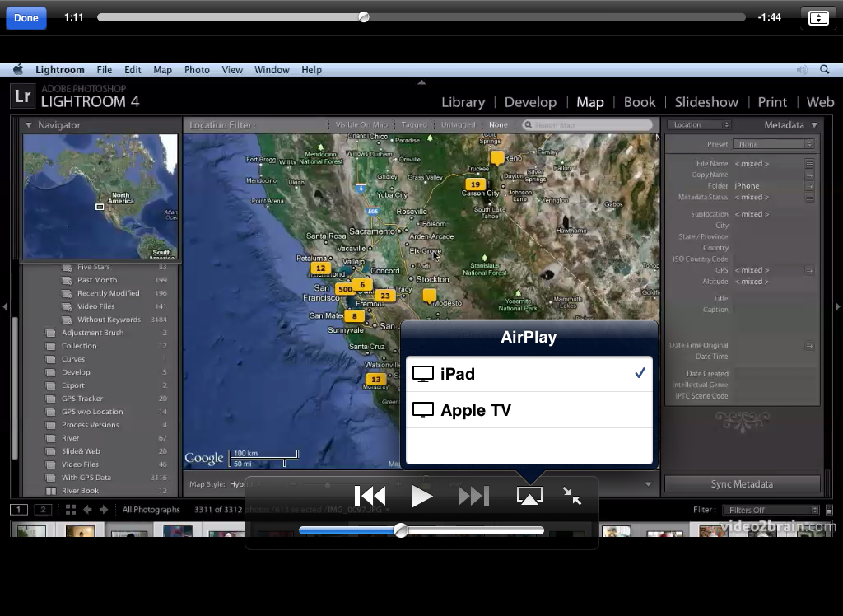Open the Edit menu
Image resolution: width=843 pixels, height=616 pixels.
[133, 69]
